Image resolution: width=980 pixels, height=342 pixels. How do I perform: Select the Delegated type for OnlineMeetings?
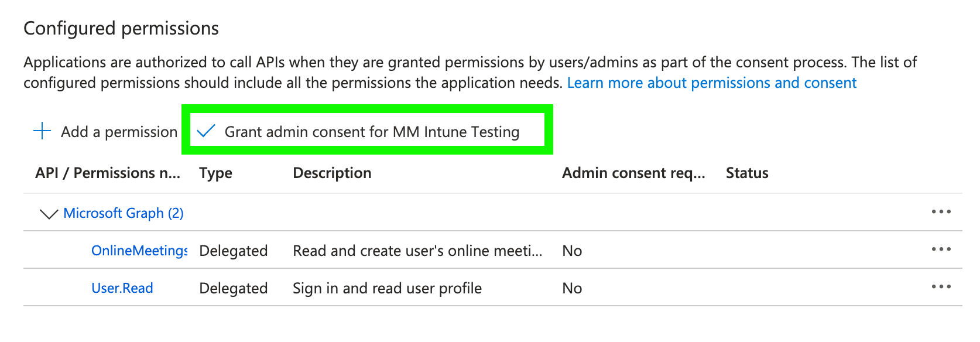[233, 250]
